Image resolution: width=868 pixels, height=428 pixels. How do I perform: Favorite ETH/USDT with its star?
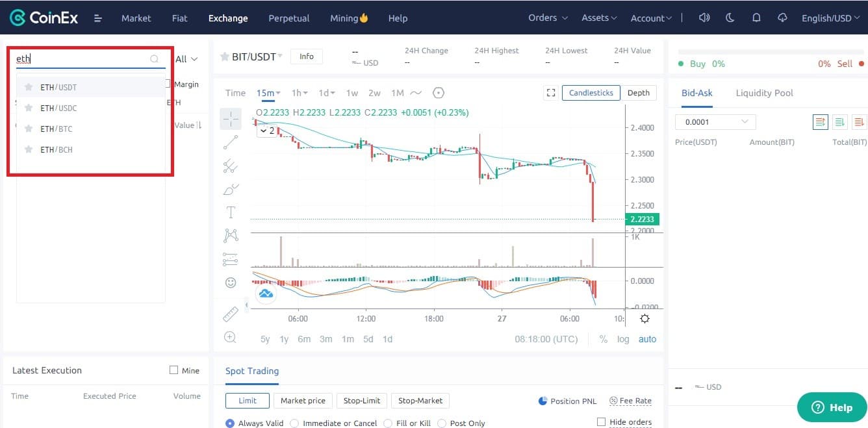(x=29, y=87)
